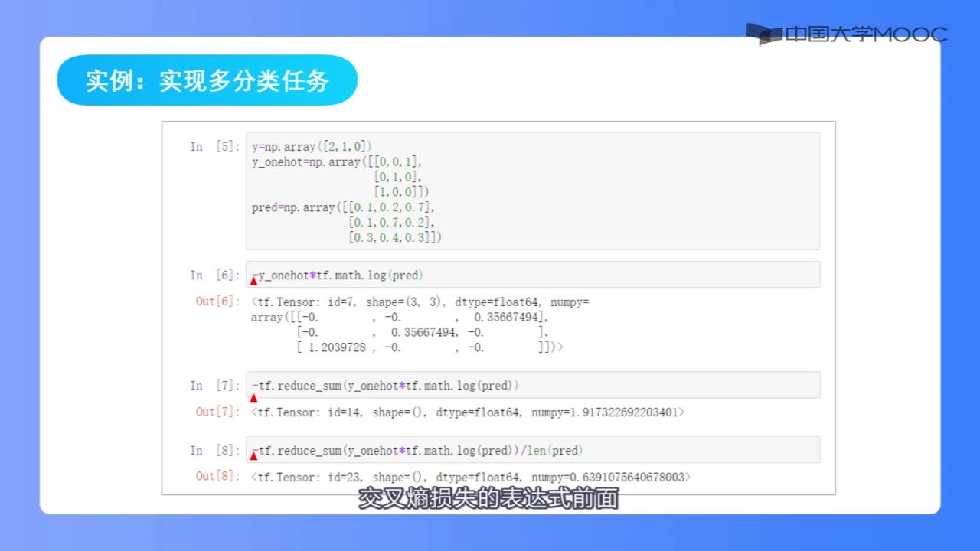Click the In [5] prompt label
Viewport: 980px width, 551px height.
(214, 146)
